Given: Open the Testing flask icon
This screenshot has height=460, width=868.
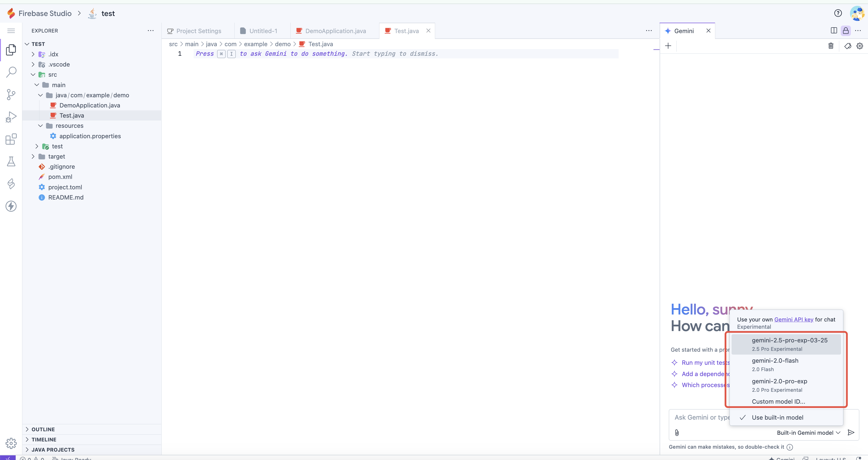Looking at the screenshot, I should pyautogui.click(x=11, y=161).
